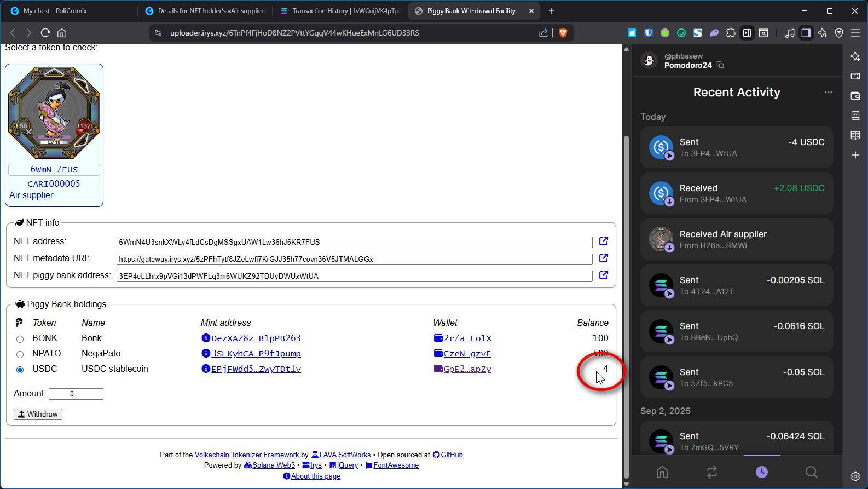Click the browser back arrow
Viewport: 868px width, 489px height.
coord(13,33)
